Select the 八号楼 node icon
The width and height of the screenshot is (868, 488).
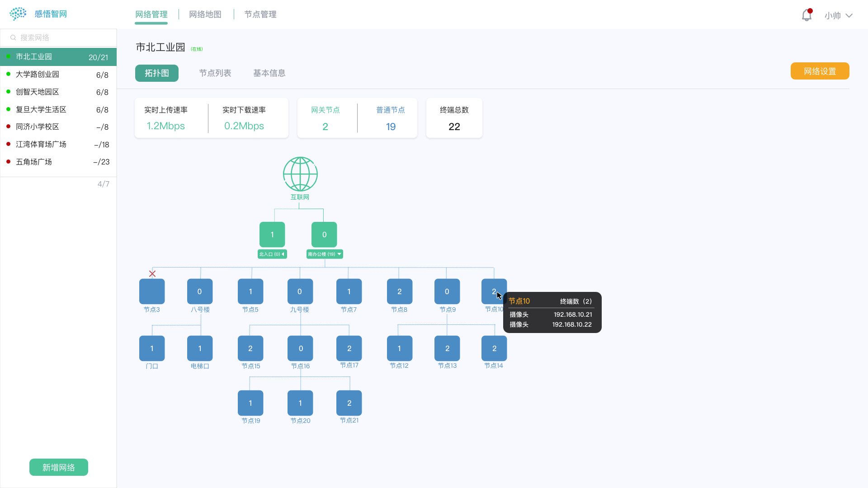200,291
